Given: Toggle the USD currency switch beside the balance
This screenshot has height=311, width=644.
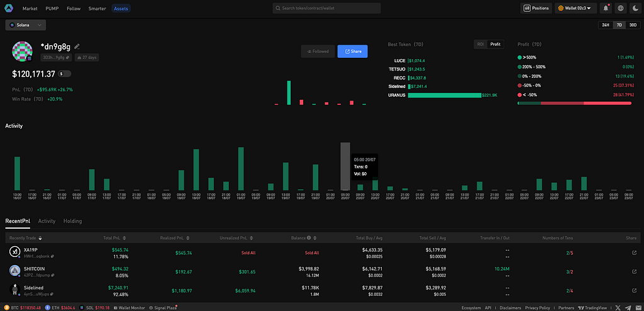Looking at the screenshot, I should (65, 74).
